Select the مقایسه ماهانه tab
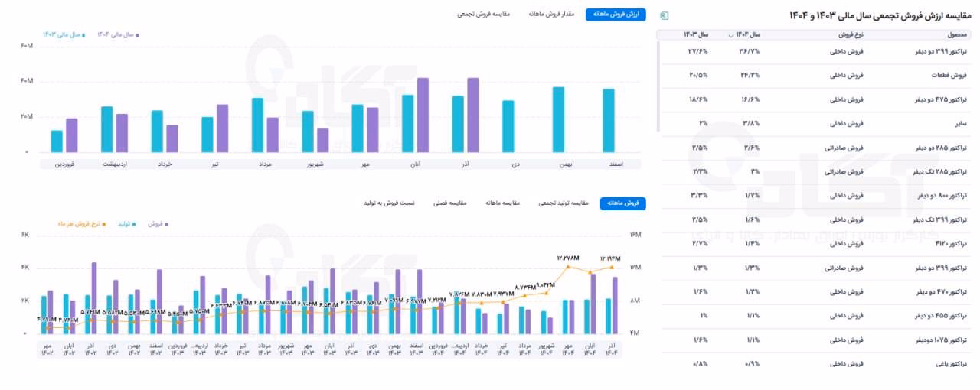This screenshot has width=980, height=390. pyautogui.click(x=503, y=203)
